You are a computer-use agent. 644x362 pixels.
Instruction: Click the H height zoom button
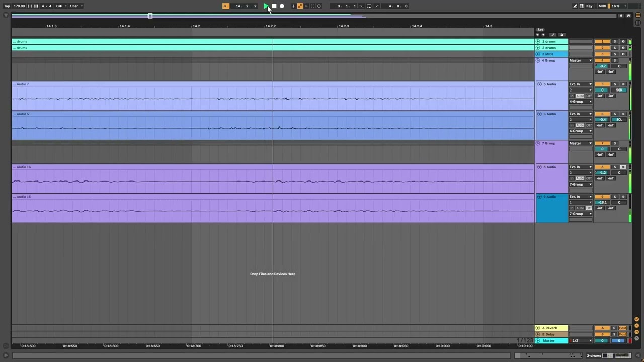(621, 16)
